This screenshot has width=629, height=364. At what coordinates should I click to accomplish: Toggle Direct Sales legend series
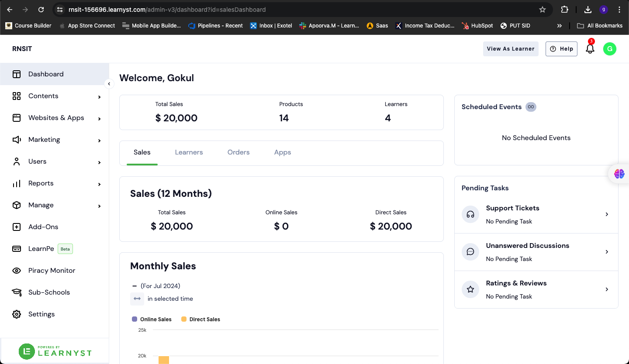(200, 319)
